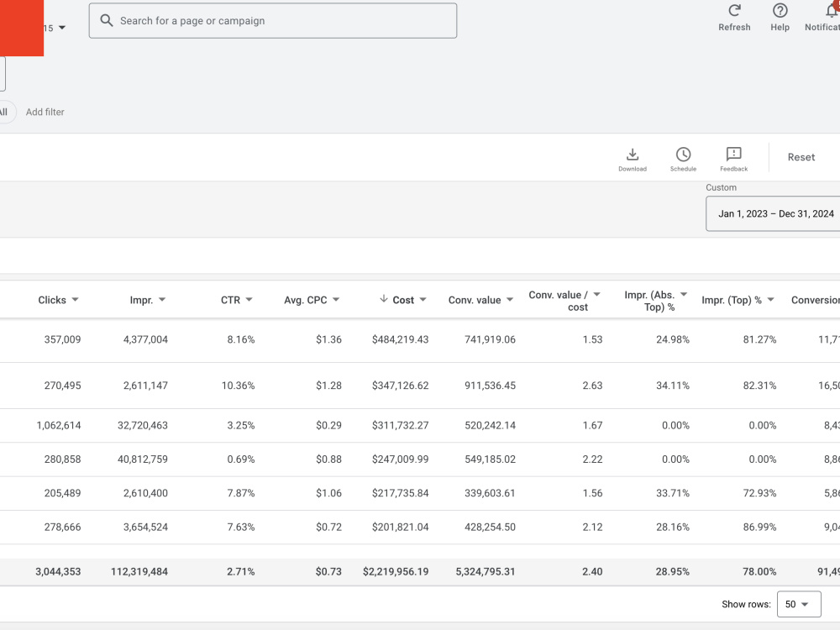Open the Help icon
The width and height of the screenshot is (840, 630).
780,10
